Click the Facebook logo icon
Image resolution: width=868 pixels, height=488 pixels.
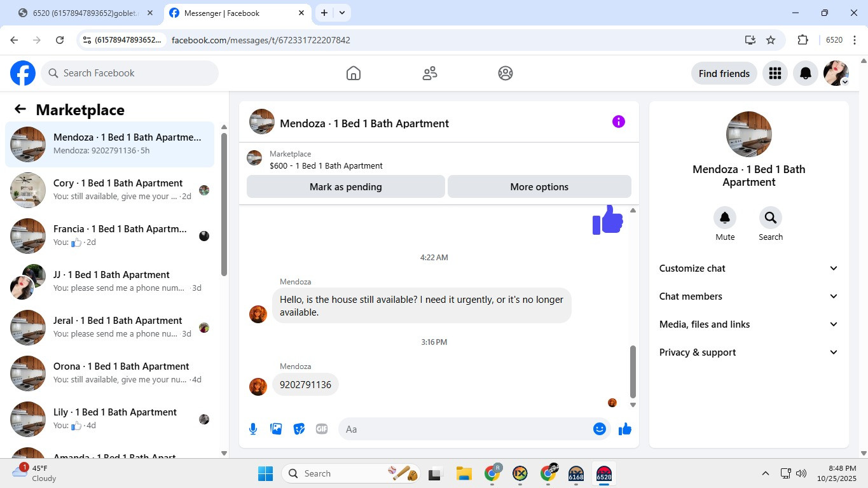pos(23,73)
